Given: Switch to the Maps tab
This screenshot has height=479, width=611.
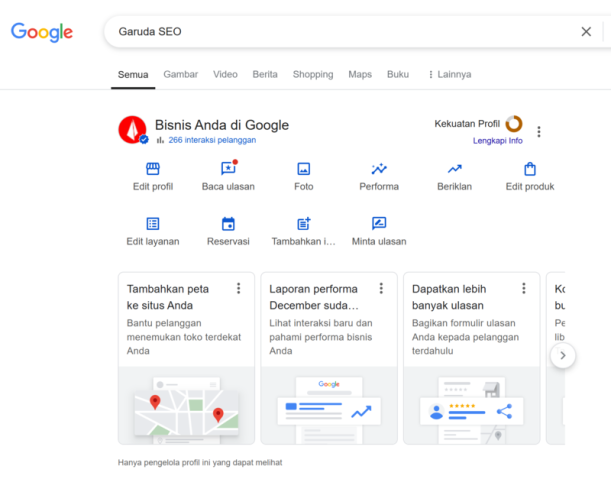Looking at the screenshot, I should click(x=360, y=74).
